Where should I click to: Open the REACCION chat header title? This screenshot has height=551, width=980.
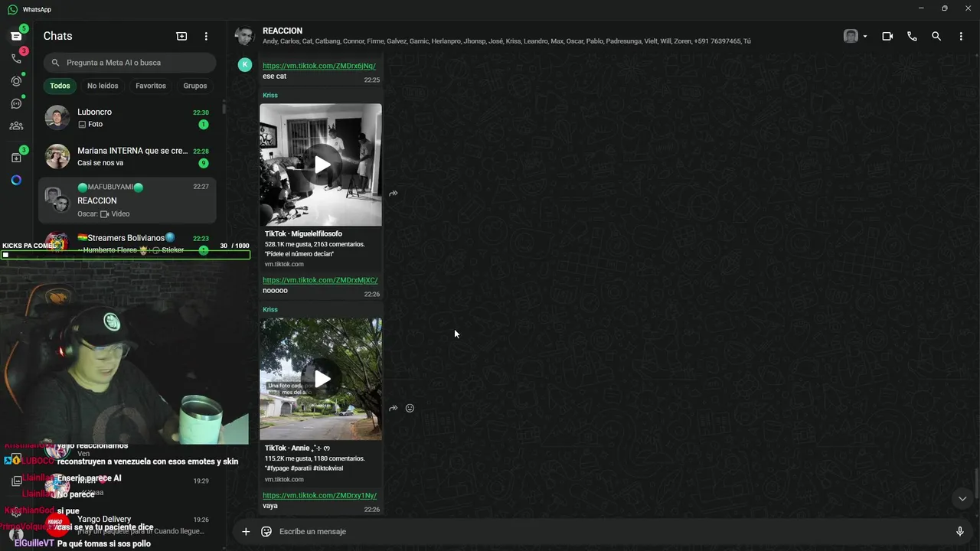[283, 31]
